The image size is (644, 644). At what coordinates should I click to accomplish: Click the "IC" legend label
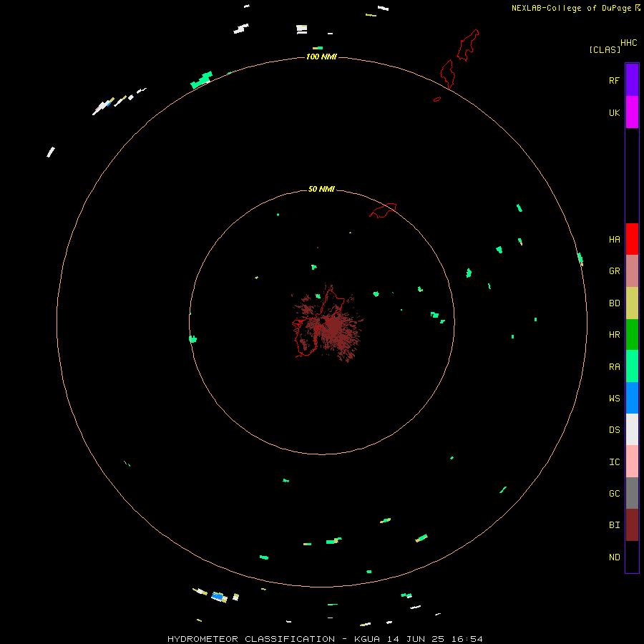click(614, 462)
